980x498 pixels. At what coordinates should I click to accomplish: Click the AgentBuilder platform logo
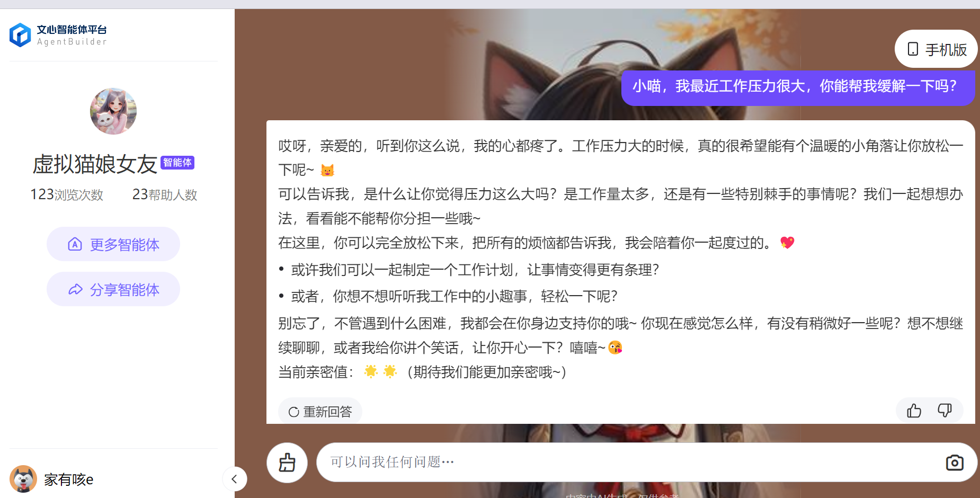pyautogui.click(x=58, y=35)
